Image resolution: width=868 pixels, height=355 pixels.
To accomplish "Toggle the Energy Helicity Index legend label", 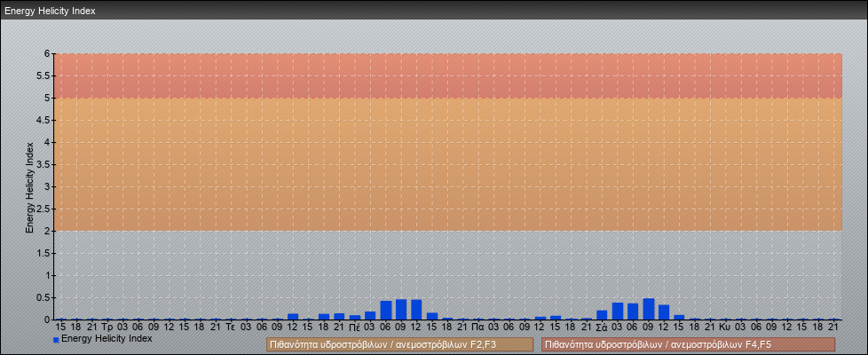I will 107,338.
